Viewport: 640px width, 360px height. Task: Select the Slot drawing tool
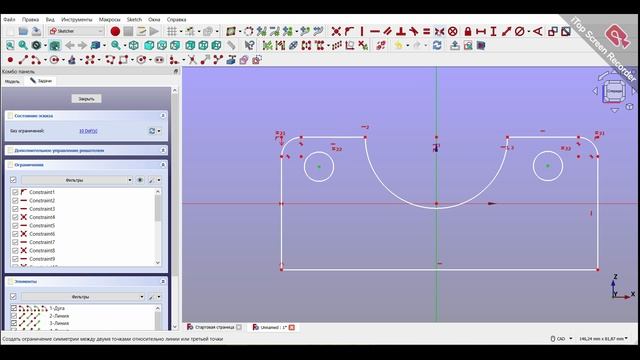pyautogui.click(x=159, y=60)
